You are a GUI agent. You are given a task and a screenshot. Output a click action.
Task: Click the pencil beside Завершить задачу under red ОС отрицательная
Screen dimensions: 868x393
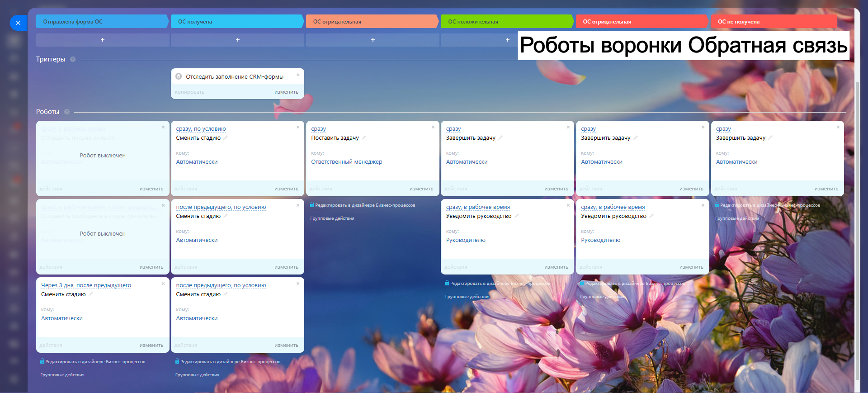pyautogui.click(x=636, y=137)
